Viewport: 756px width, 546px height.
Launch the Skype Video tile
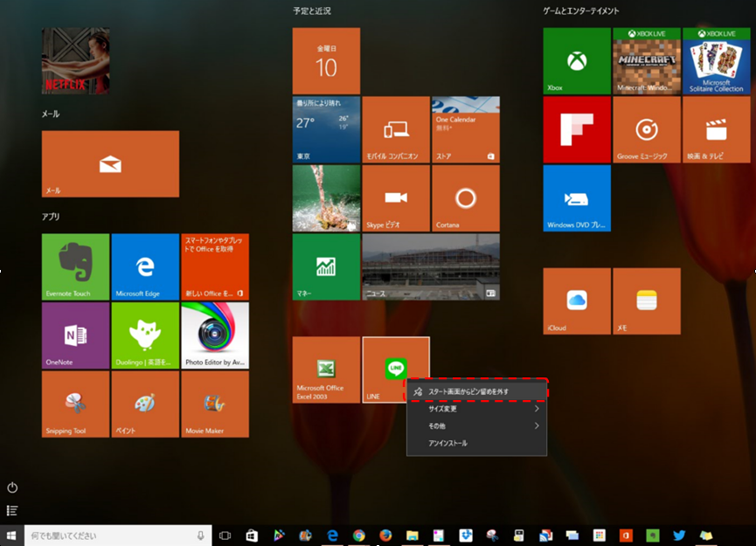pyautogui.click(x=396, y=198)
